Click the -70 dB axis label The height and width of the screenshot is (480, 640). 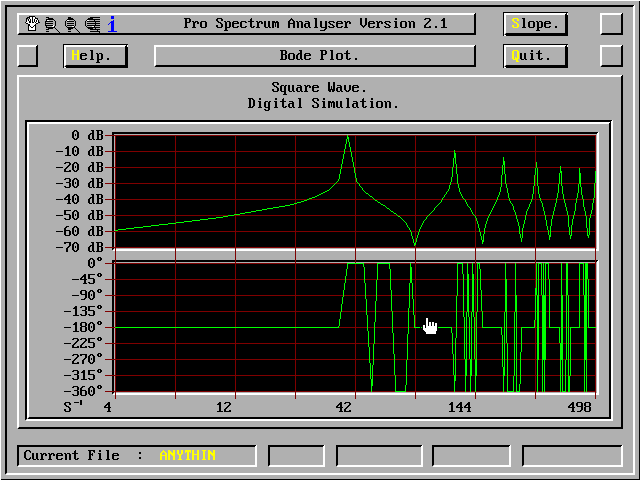tap(80, 247)
